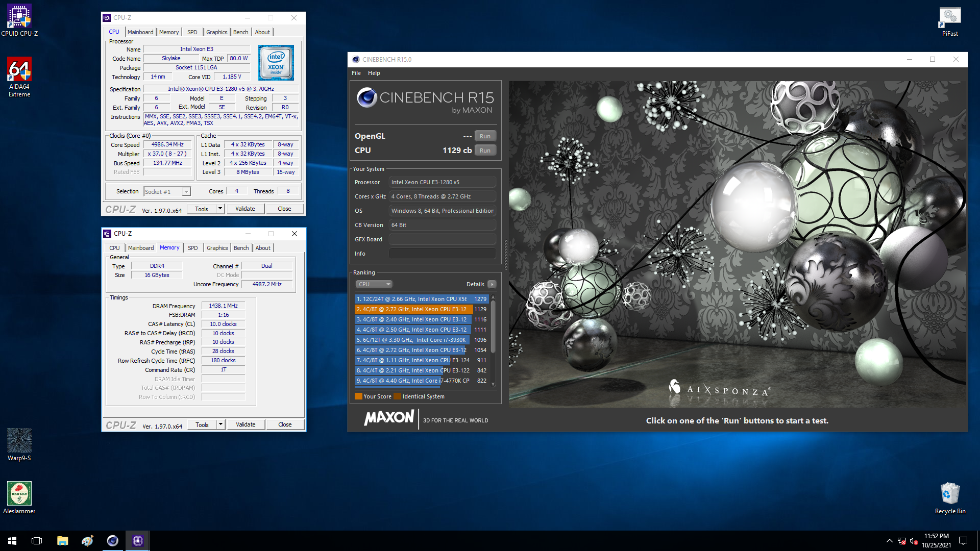Click the MAXON logo
This screenshot has width=980, height=551.
click(x=389, y=418)
